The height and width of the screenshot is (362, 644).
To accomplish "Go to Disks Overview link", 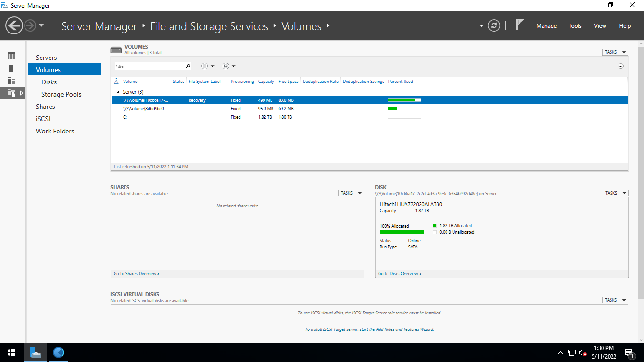I will [x=399, y=274].
